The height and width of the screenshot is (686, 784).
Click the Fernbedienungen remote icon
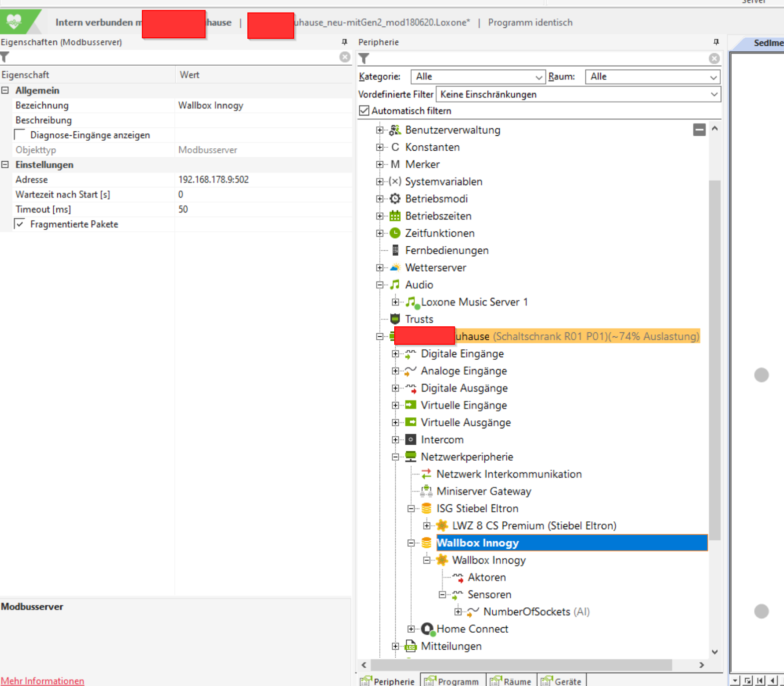395,250
